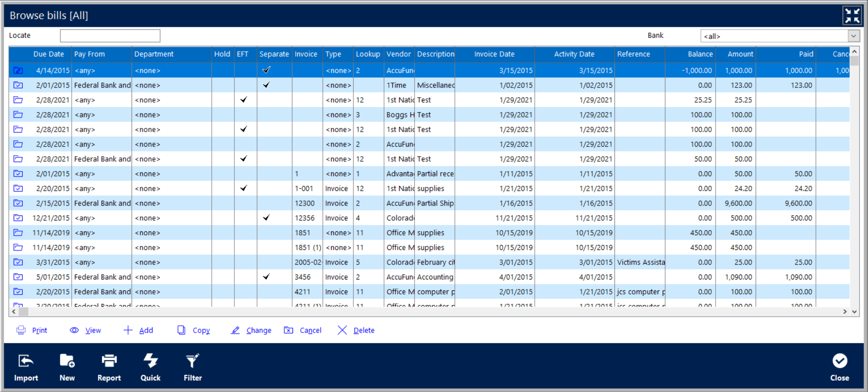Toggle EFT checkmark on 2/20/2015 supplies row
The width and height of the screenshot is (868, 392).
244,188
